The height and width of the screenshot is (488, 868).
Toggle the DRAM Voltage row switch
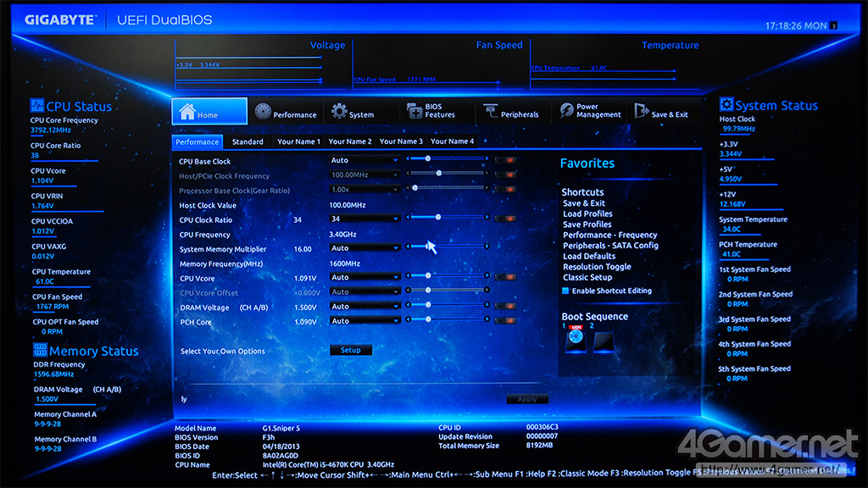point(505,306)
